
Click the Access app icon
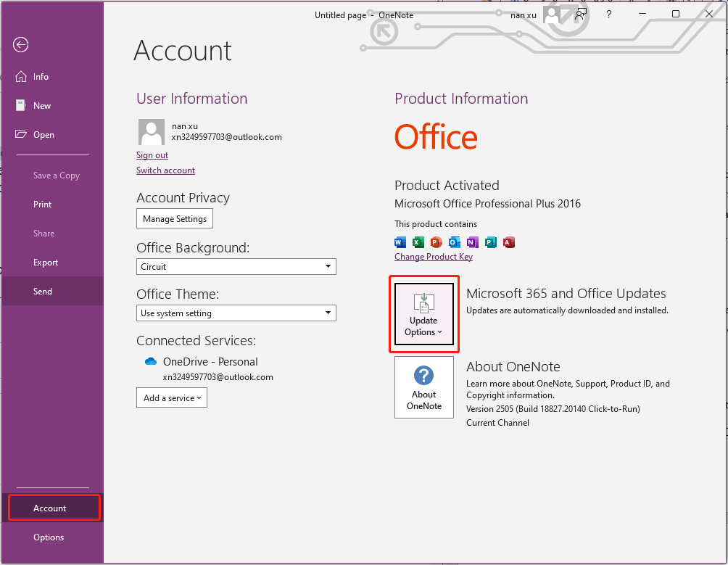[509, 242]
